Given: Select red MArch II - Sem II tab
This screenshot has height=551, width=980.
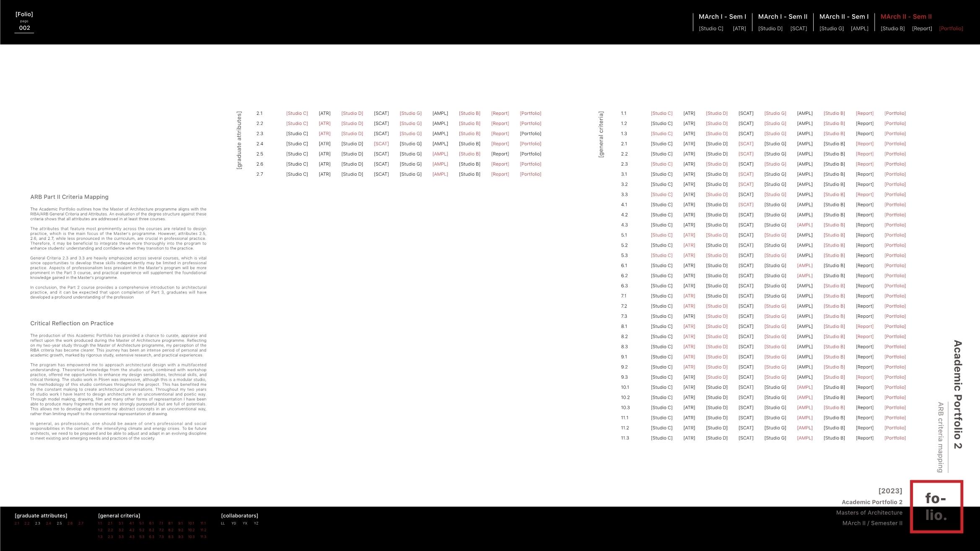Looking at the screenshot, I should (x=906, y=17).
